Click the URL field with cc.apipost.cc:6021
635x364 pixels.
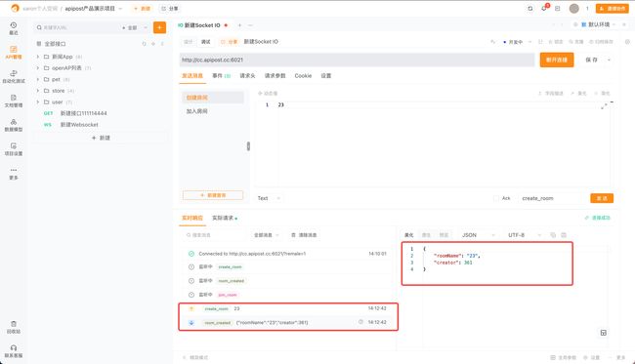(x=357, y=60)
